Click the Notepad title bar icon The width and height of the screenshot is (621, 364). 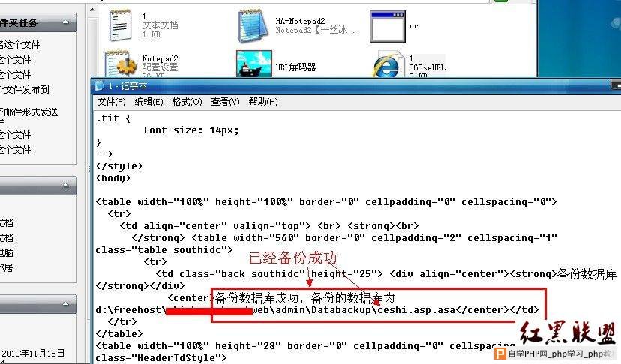(100, 86)
